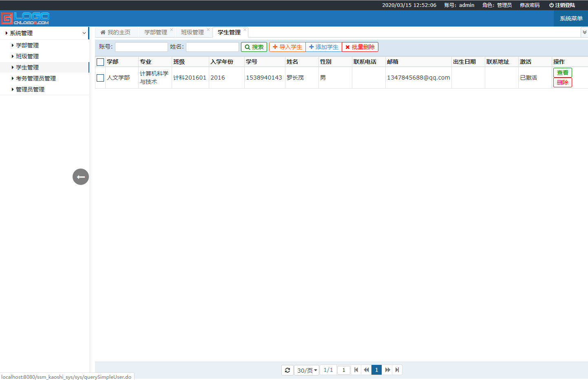Open the tab overflow double-chevron dropdown
The width and height of the screenshot is (588, 380).
(585, 32)
